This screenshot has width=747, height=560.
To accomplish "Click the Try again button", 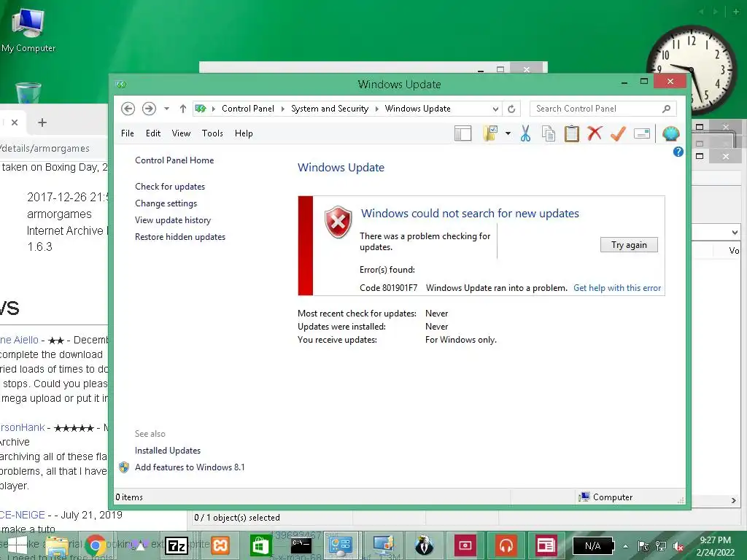I will (629, 245).
